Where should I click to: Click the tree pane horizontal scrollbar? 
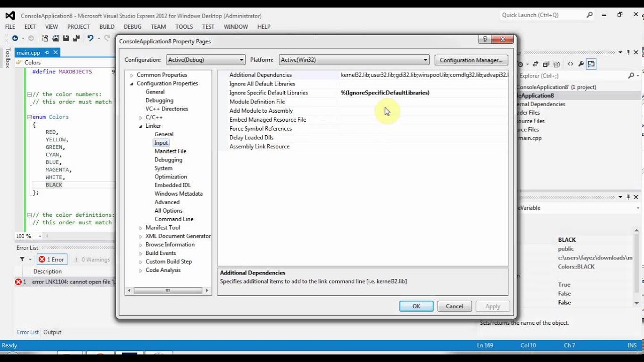pyautogui.click(x=168, y=290)
